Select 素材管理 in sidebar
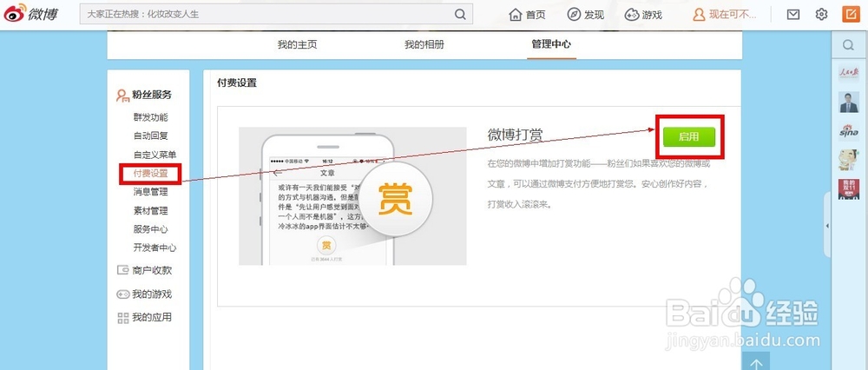The width and height of the screenshot is (868, 370). point(150,211)
